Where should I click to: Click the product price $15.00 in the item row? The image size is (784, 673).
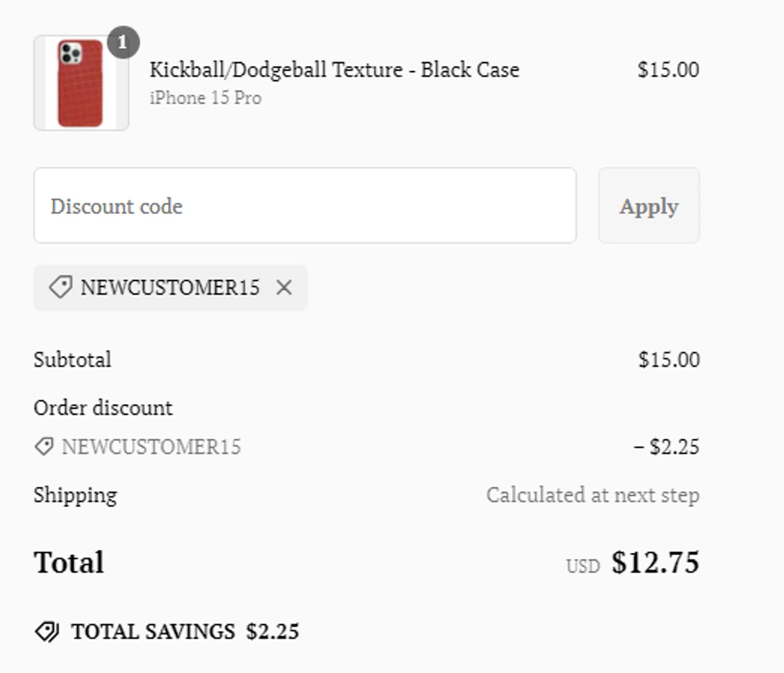pyautogui.click(x=668, y=70)
